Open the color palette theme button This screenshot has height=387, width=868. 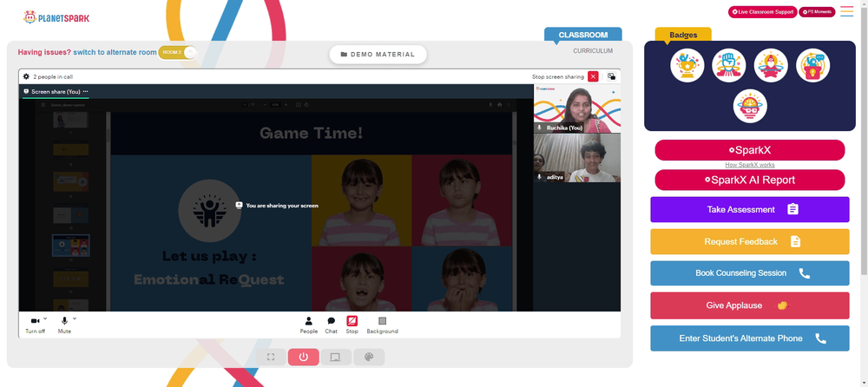pyautogui.click(x=369, y=357)
